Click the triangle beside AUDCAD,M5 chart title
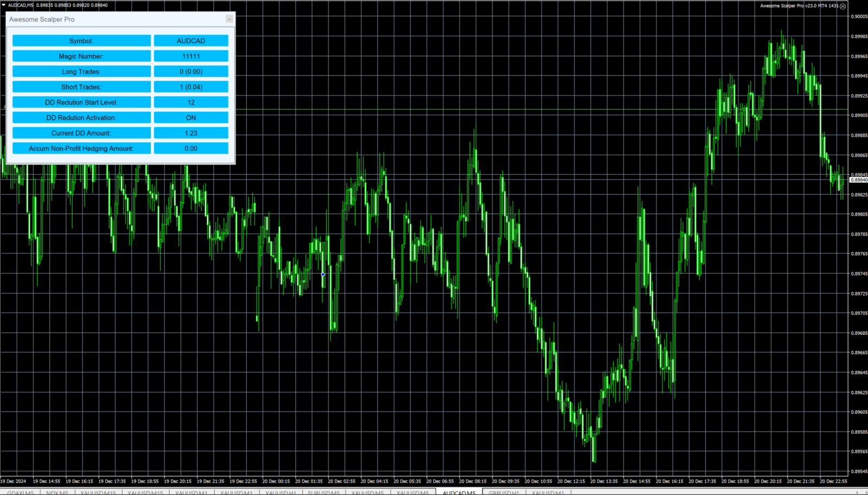Screen dimensions: 868x495 (3, 5)
